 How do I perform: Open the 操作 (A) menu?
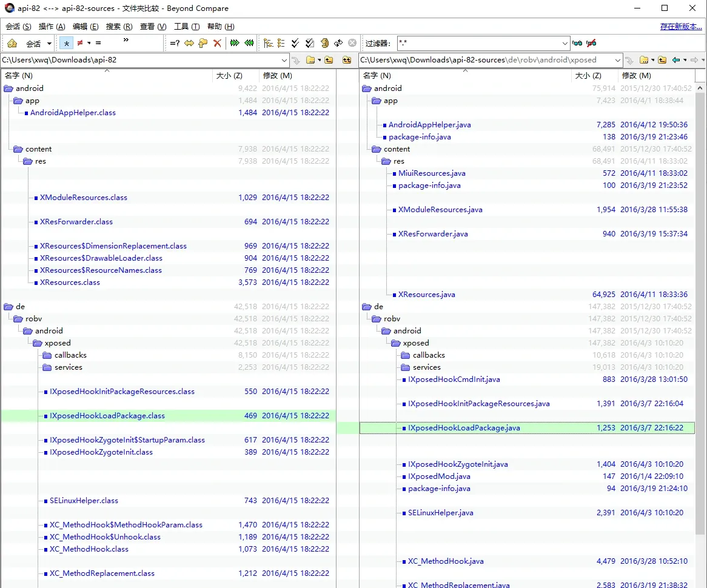pyautogui.click(x=52, y=27)
